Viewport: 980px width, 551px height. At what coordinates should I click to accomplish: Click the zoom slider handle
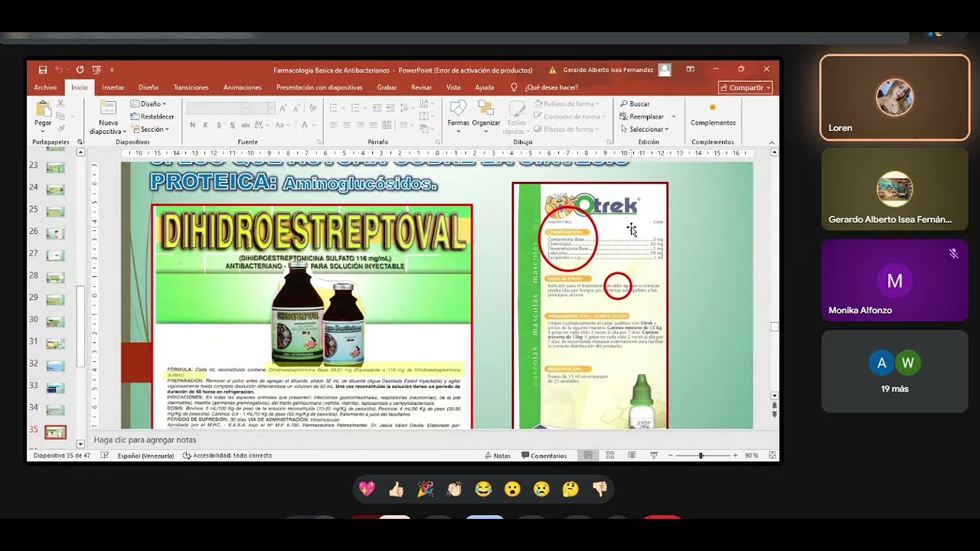700,455
